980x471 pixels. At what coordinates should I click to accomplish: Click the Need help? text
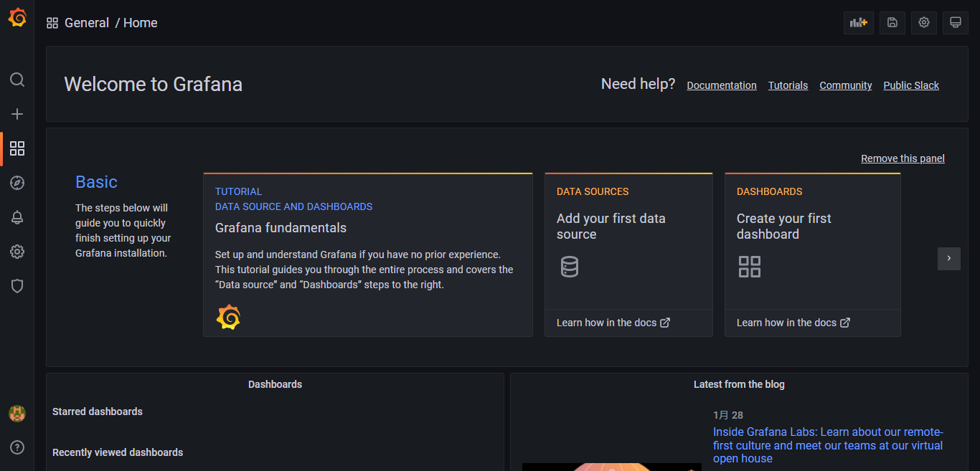(639, 84)
